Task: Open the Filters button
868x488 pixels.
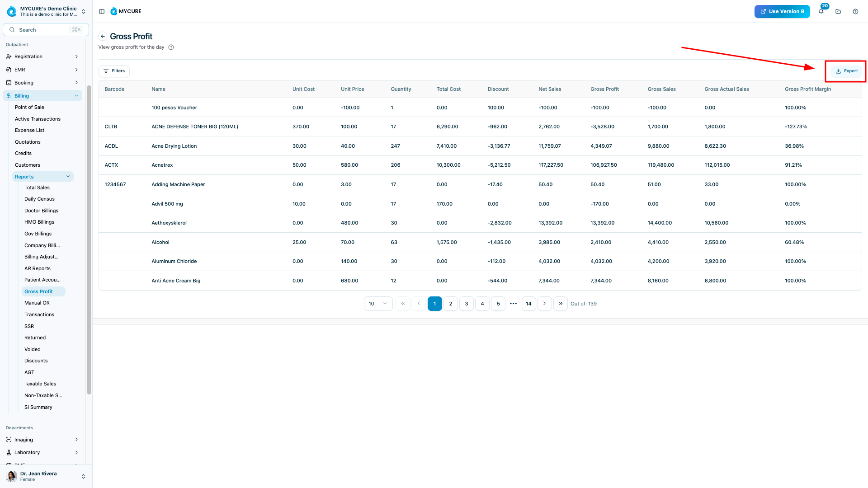Action: [114, 71]
